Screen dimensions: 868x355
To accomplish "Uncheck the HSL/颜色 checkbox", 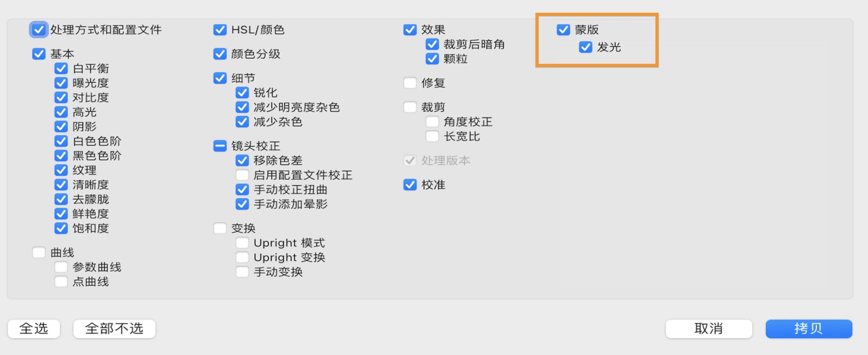I will [220, 30].
